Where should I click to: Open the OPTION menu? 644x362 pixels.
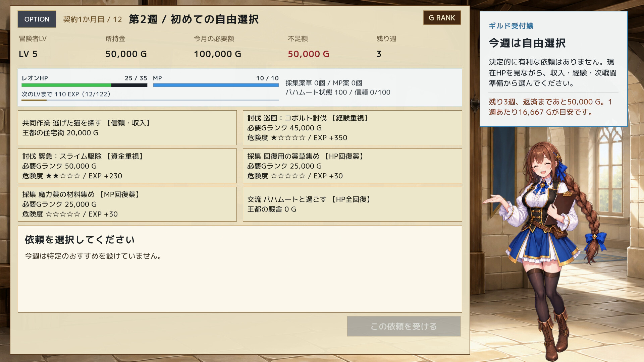[37, 19]
